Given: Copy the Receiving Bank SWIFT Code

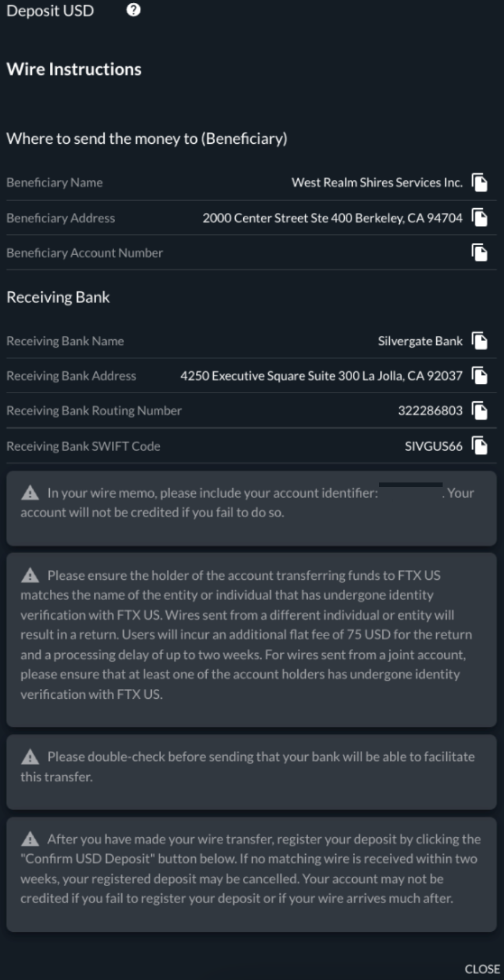Looking at the screenshot, I should (479, 446).
